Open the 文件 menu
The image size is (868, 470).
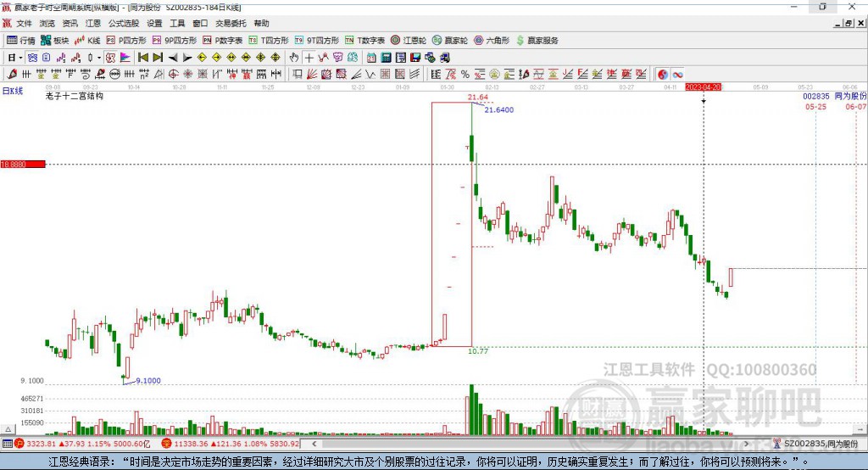[24, 23]
